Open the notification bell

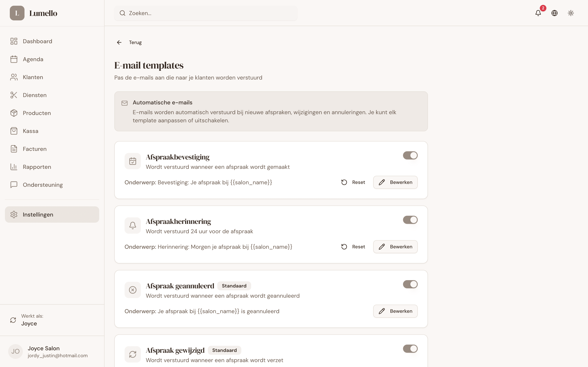(538, 13)
